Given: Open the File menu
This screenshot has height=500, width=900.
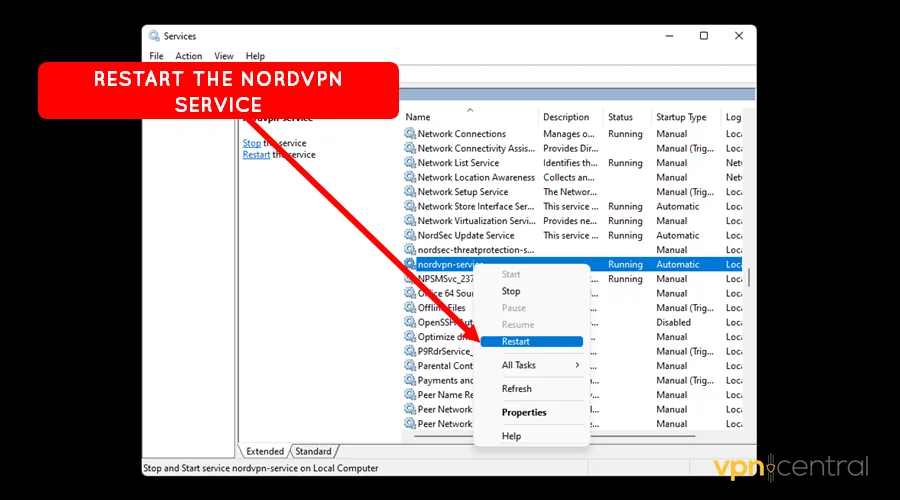Looking at the screenshot, I should [156, 56].
